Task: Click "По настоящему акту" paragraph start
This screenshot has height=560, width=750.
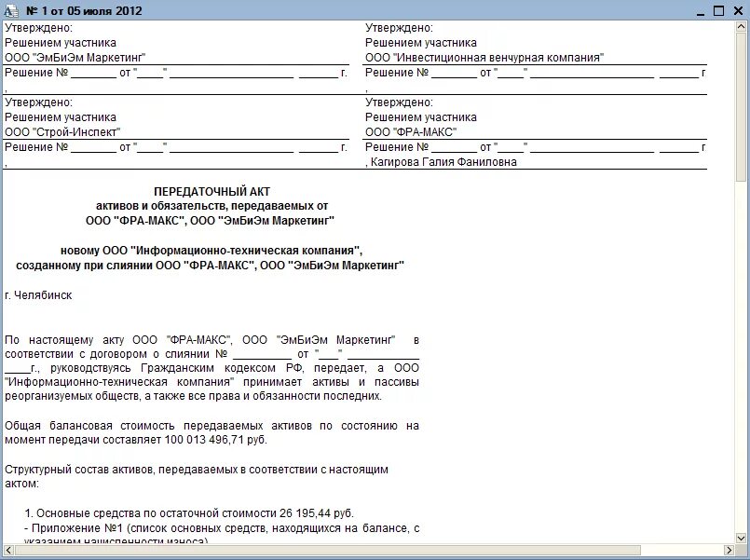Action: (211, 368)
